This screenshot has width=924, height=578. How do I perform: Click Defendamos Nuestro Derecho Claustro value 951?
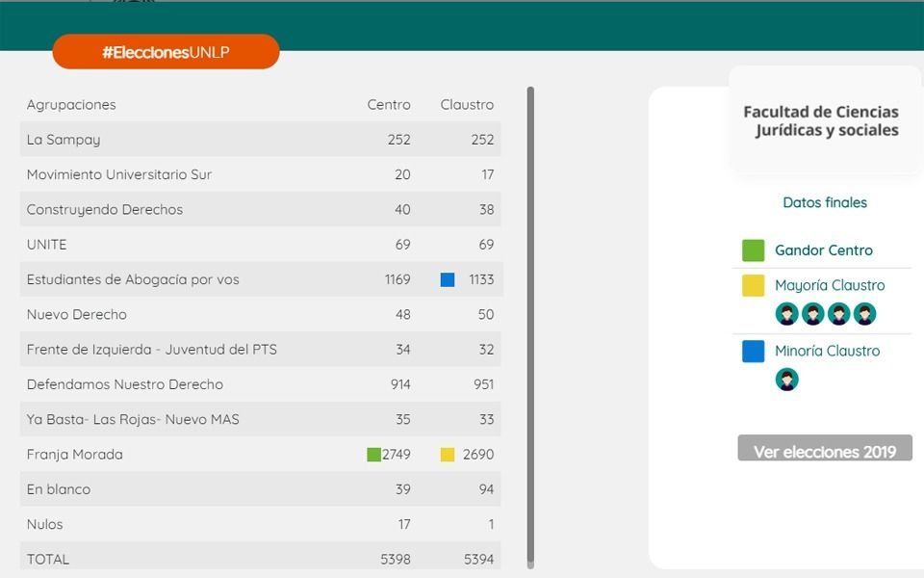point(484,384)
